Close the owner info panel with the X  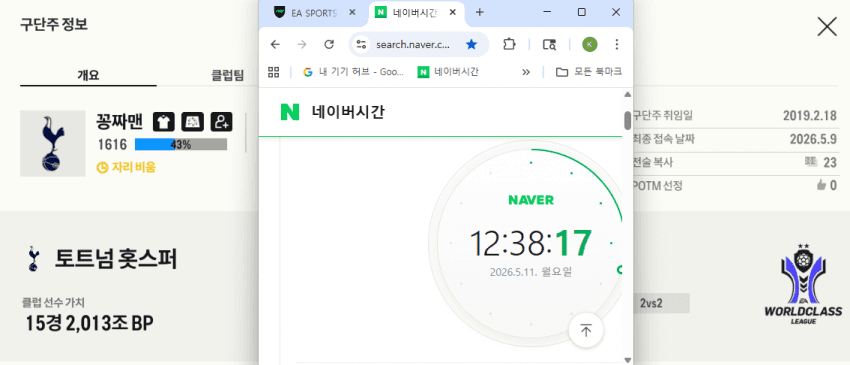click(x=827, y=26)
